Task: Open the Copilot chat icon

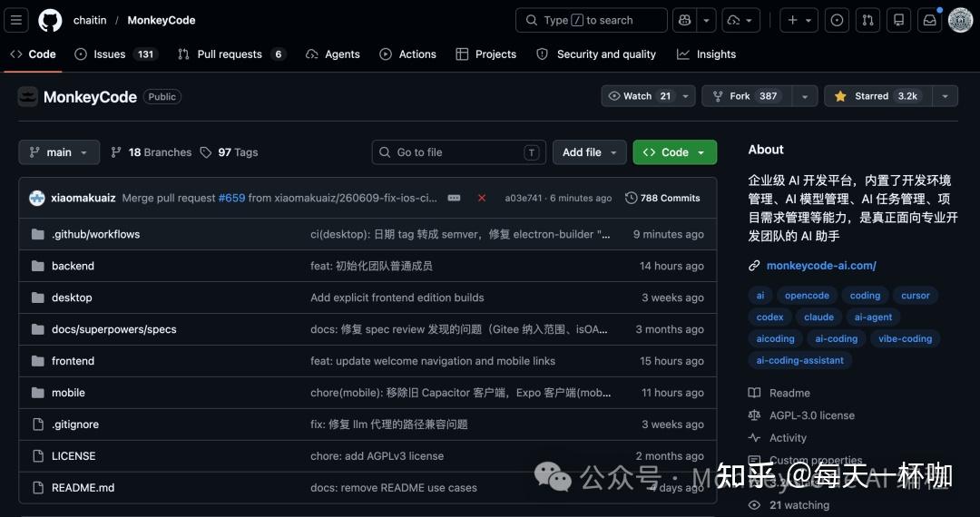Action: [x=685, y=20]
